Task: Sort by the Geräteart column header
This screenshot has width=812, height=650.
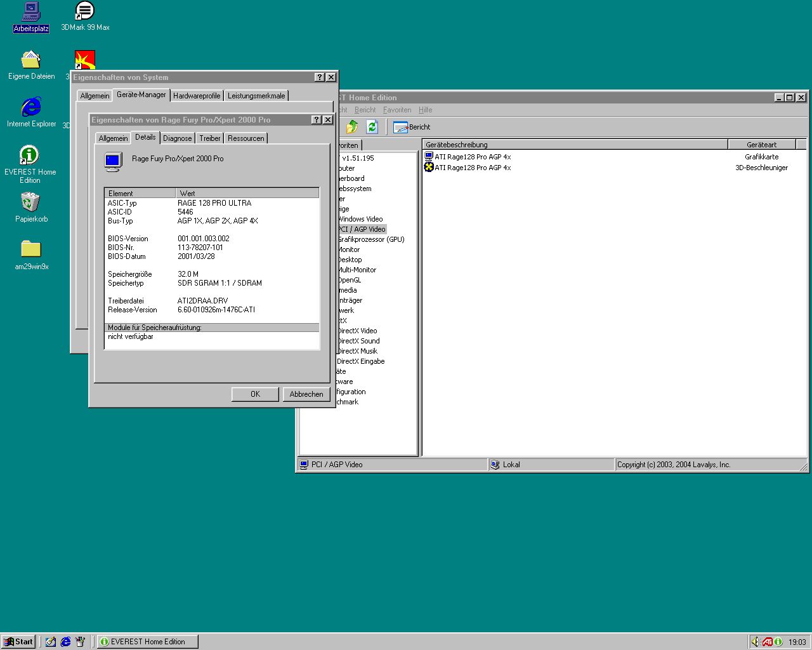Action: (761, 145)
